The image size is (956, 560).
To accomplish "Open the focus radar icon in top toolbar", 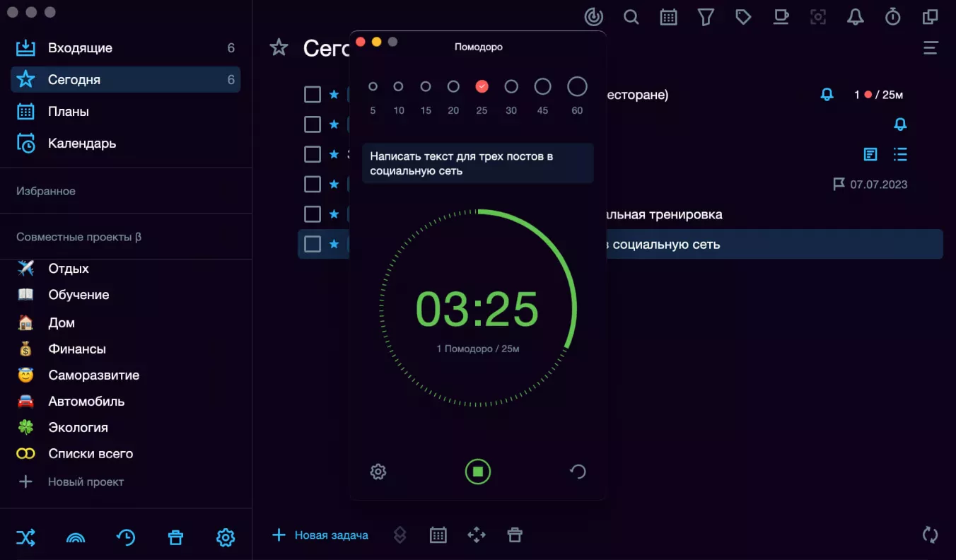I will coord(594,16).
